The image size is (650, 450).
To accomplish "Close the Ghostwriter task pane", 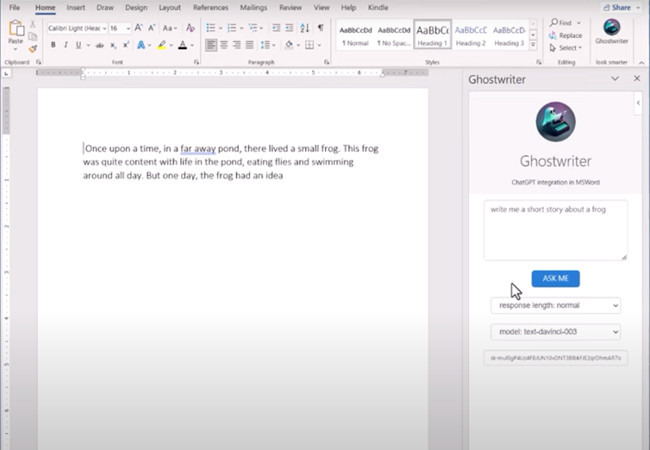I will [x=637, y=78].
